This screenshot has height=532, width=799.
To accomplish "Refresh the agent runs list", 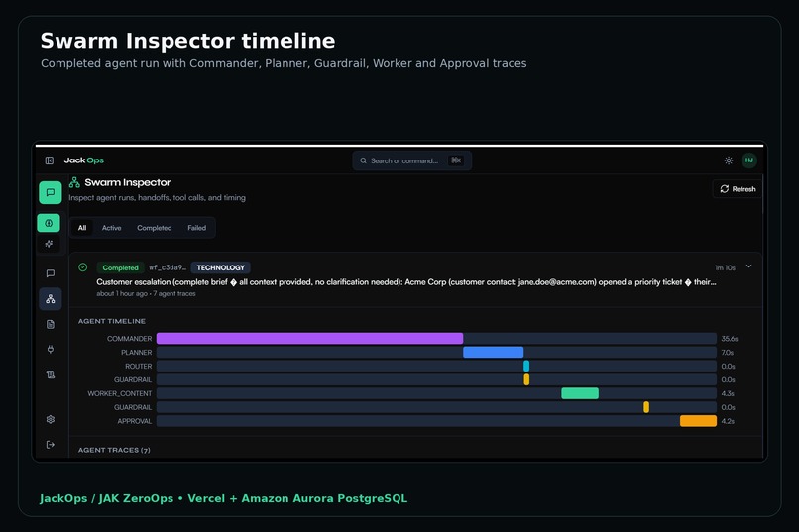I will coord(738,189).
